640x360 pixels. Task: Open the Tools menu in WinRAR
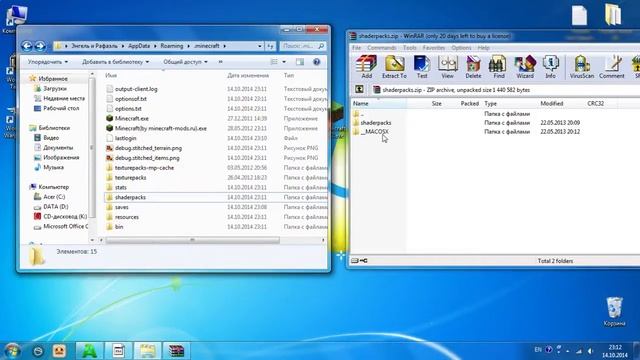(x=409, y=48)
